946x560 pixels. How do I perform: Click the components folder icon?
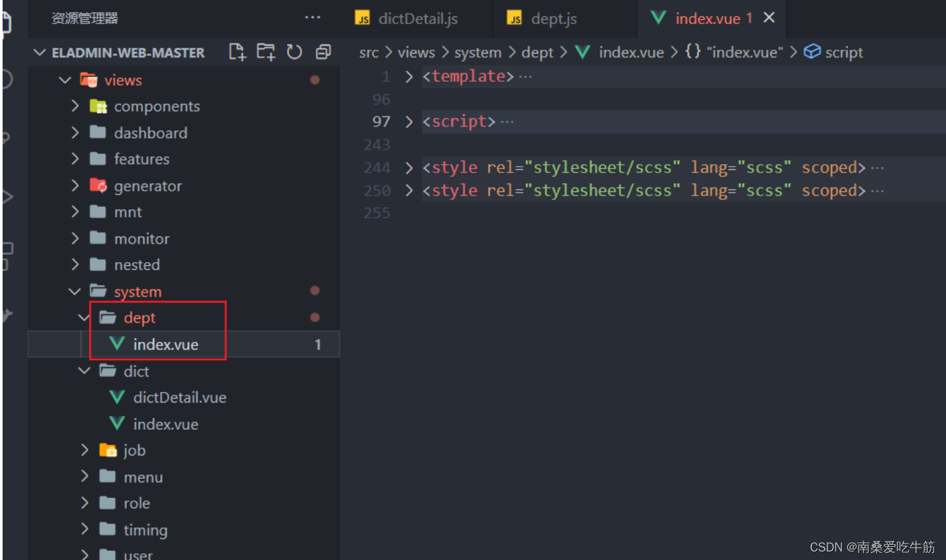tap(98, 106)
